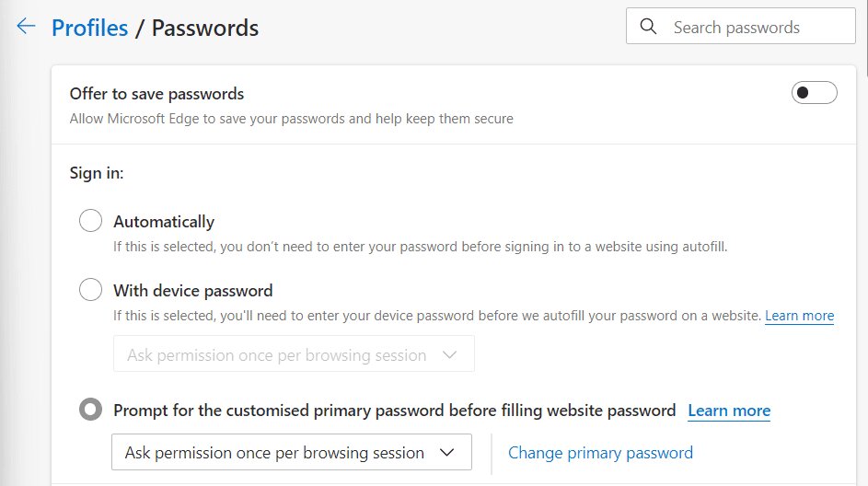
Task: Click Offer to save passwords label
Action: pos(156,94)
